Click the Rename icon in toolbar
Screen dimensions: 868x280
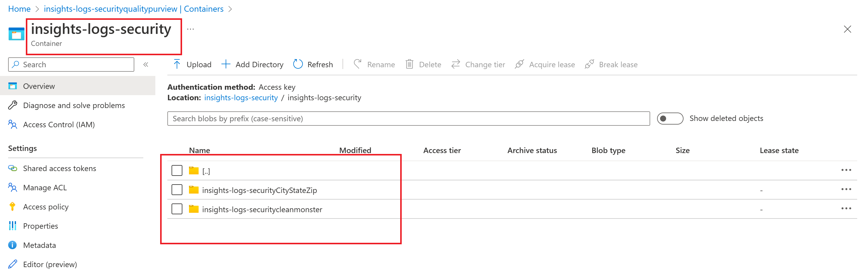358,64
